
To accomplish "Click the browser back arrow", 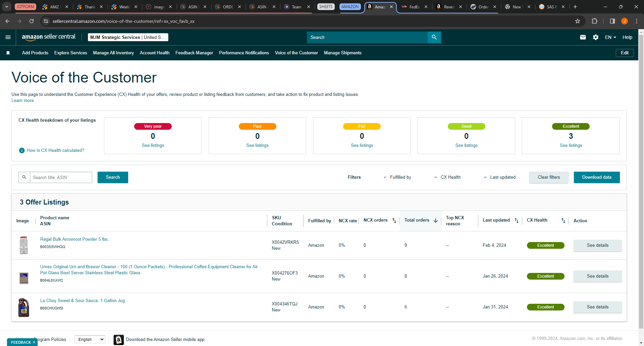I will (x=7, y=21).
